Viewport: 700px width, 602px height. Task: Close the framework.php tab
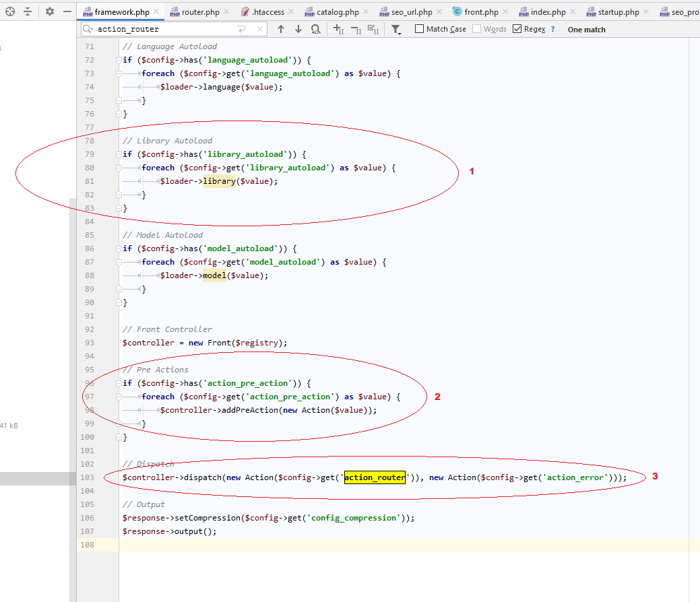156,12
